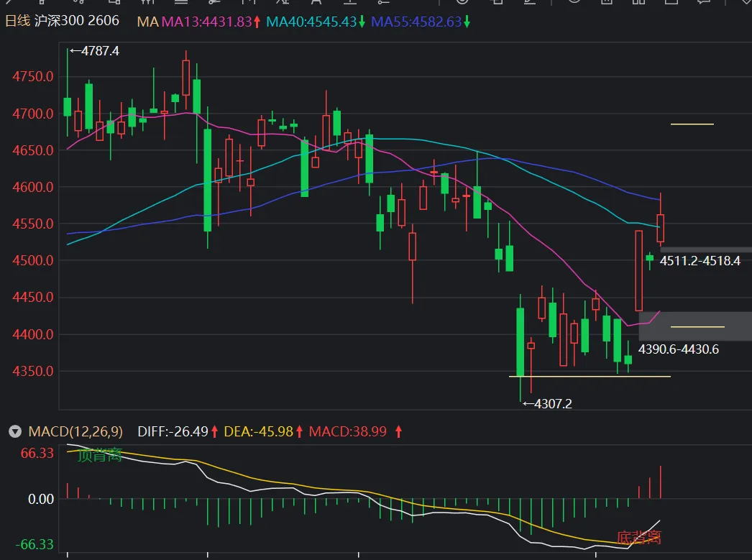This screenshot has height=560, width=752.
Task: Click the MACD(12,26,9) indicator name
Action: (75, 431)
